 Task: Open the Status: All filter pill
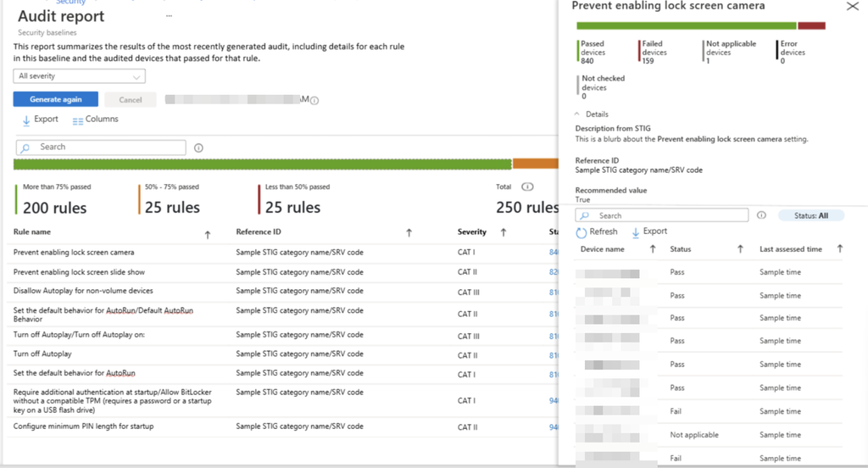coord(811,215)
